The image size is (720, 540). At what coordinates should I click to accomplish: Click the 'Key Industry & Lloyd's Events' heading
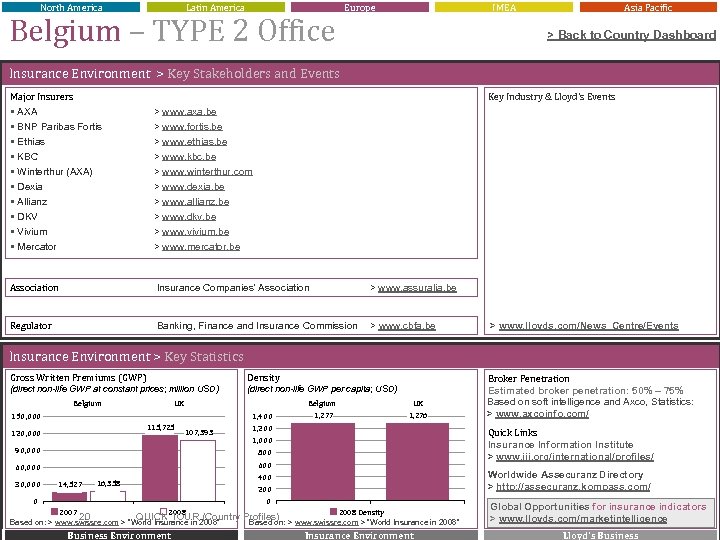point(551,97)
